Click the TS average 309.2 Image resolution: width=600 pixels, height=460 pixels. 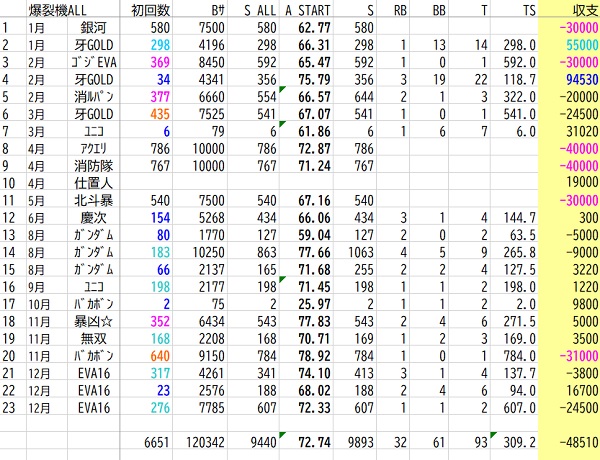click(x=519, y=442)
